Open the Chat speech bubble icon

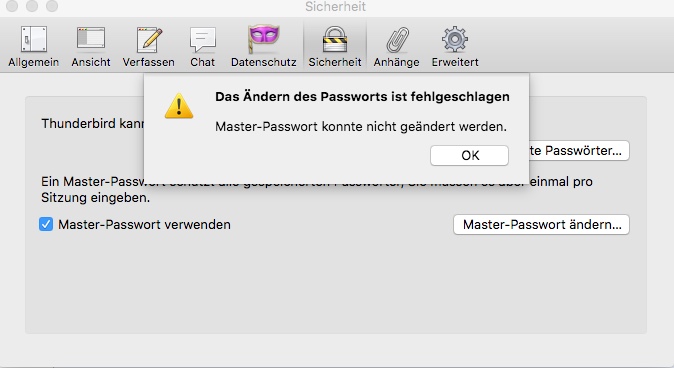(202, 40)
